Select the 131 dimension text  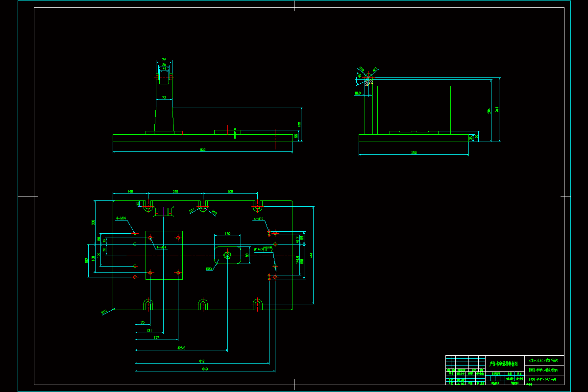click(149, 331)
